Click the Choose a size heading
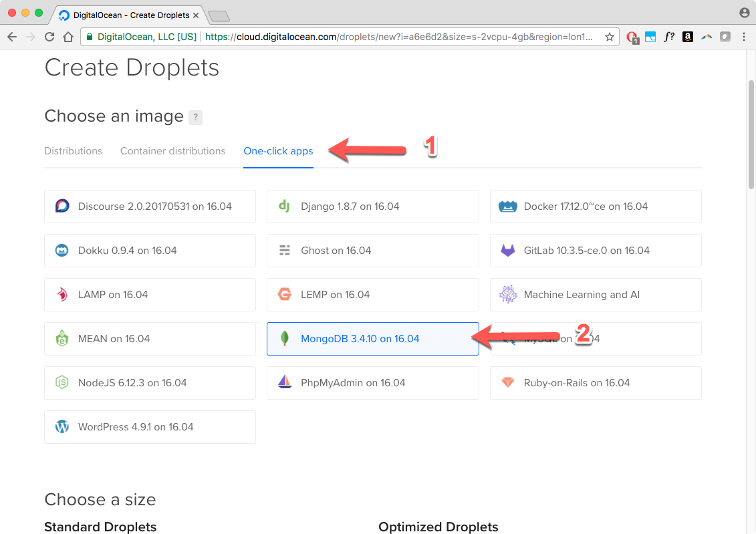The height and width of the screenshot is (534, 756). (x=100, y=500)
